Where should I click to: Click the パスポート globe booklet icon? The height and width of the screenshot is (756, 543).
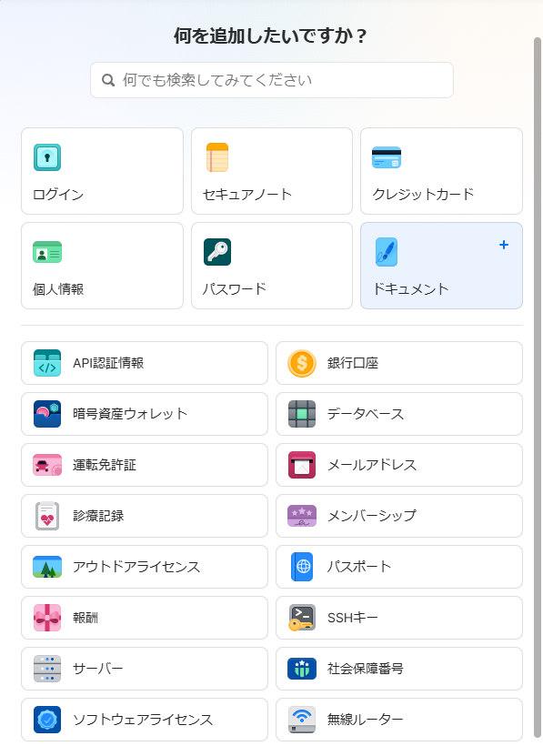302,567
